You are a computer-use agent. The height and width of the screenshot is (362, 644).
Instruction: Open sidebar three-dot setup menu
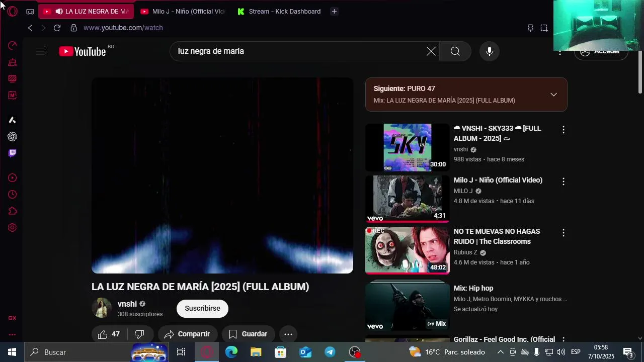click(x=13, y=335)
